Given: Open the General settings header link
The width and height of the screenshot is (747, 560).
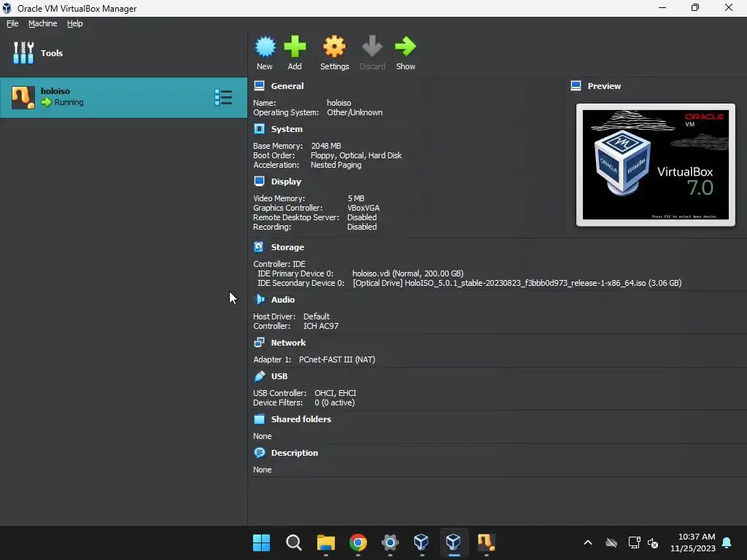Looking at the screenshot, I should (287, 86).
